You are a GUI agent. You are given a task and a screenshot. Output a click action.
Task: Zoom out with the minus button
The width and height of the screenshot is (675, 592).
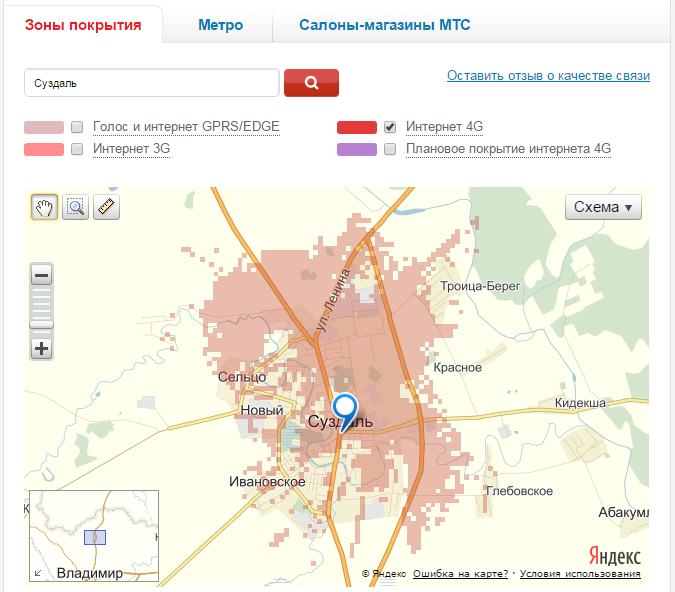41,275
